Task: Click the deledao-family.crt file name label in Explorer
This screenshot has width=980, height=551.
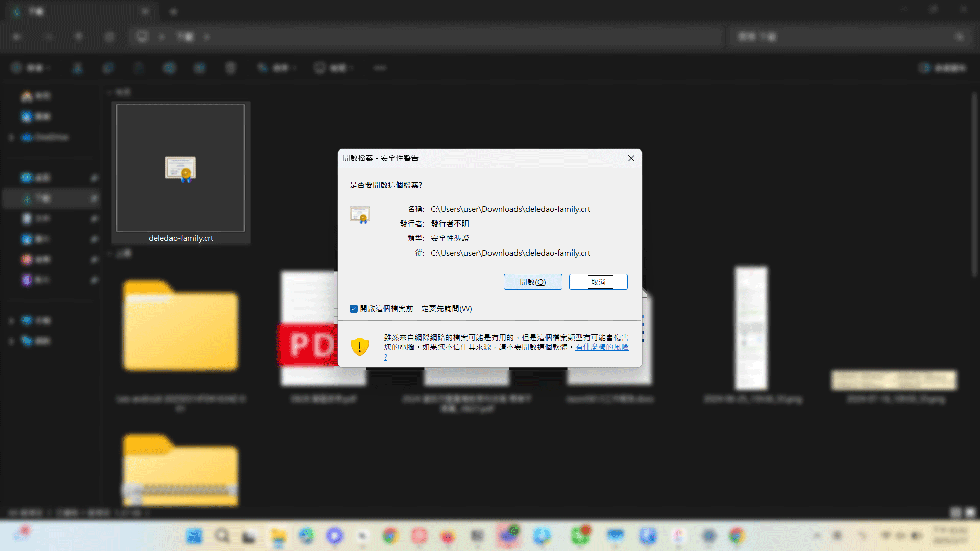Action: coord(181,238)
